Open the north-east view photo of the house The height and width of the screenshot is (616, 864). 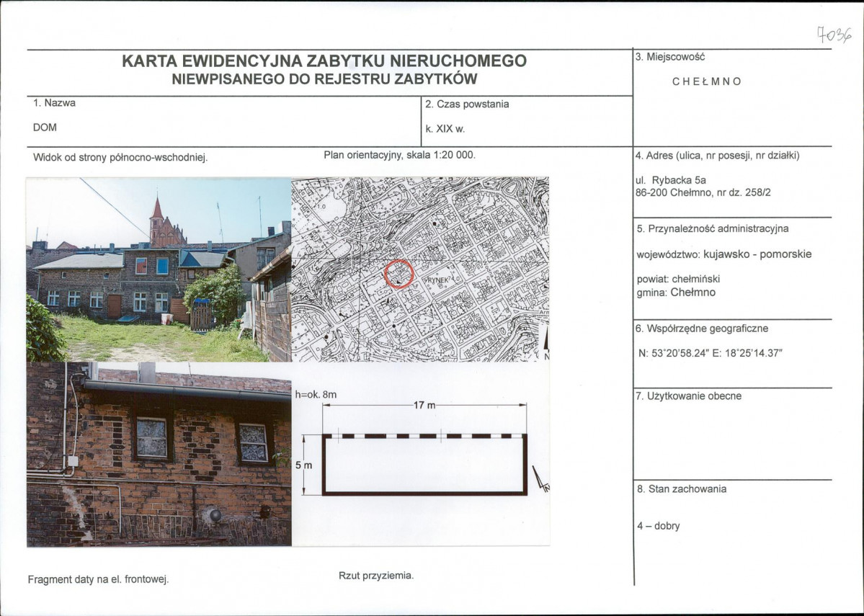pyautogui.click(x=159, y=269)
